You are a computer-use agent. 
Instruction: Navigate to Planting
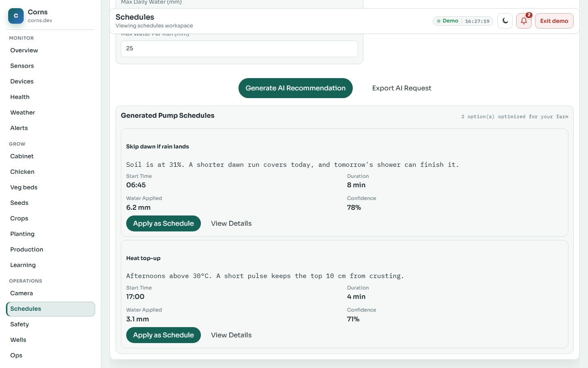(x=51, y=234)
